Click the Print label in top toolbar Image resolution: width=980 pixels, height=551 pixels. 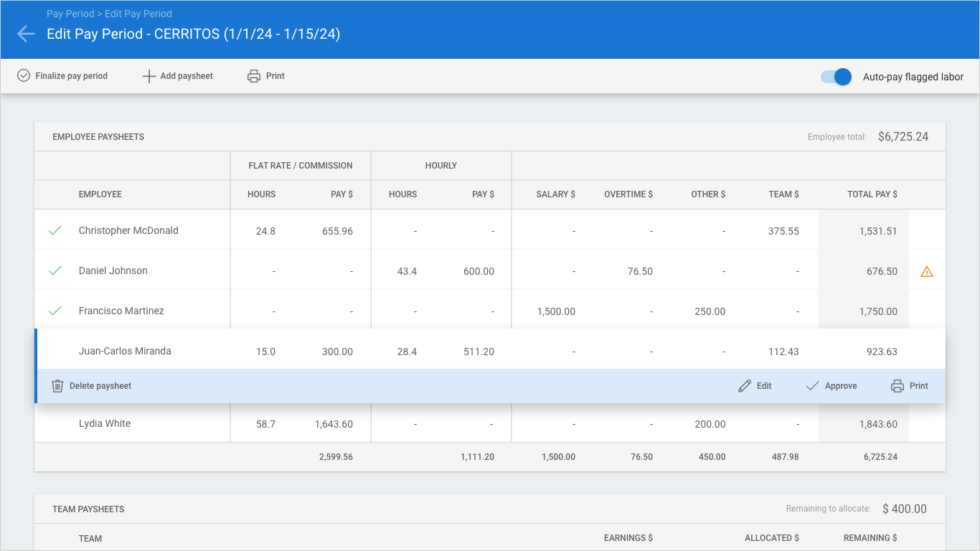275,76
